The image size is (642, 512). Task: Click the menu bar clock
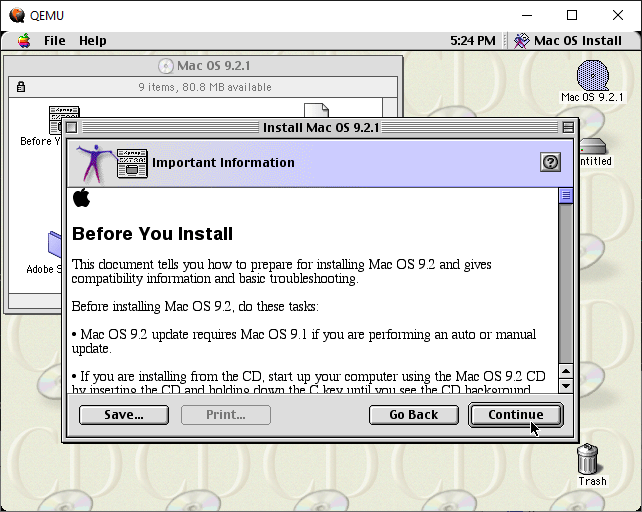(472, 41)
